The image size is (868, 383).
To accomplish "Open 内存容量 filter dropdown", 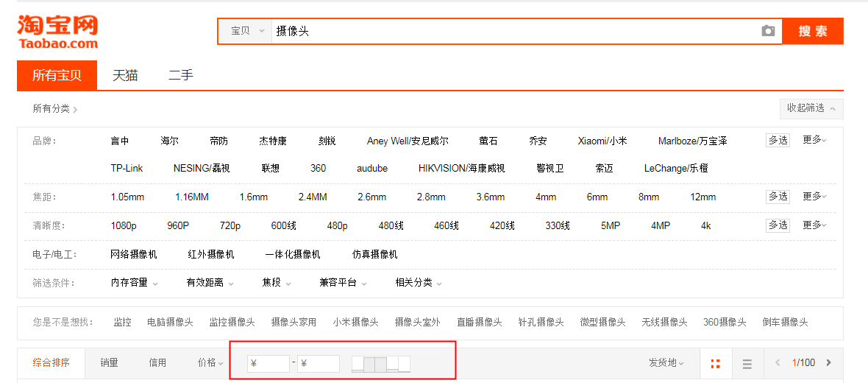I will [134, 283].
